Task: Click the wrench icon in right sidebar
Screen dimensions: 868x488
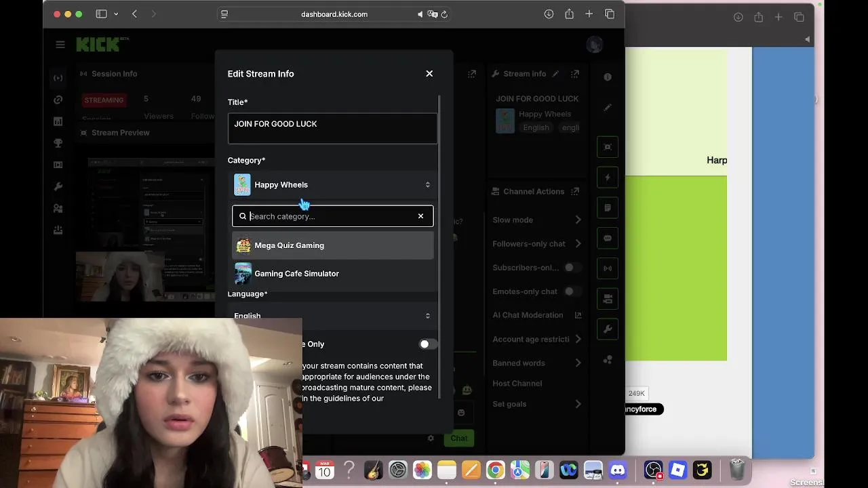Action: click(608, 329)
